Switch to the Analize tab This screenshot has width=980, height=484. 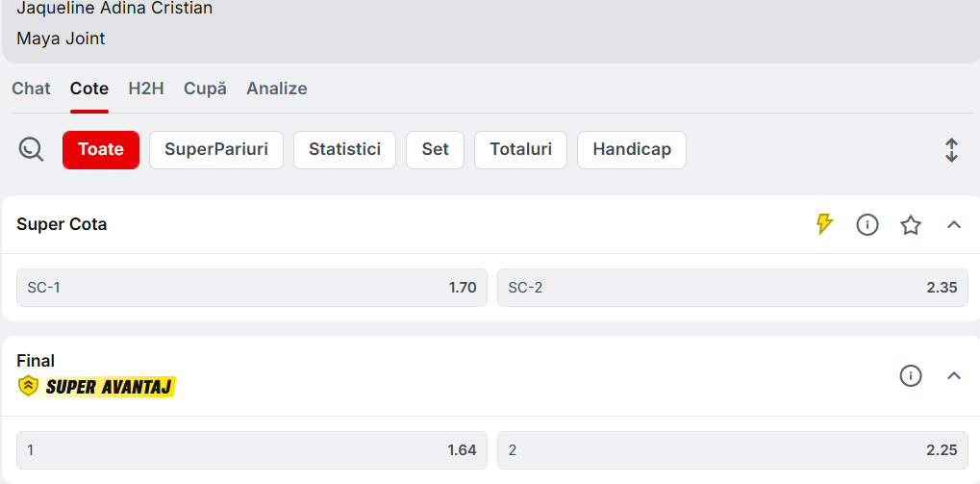pos(277,89)
